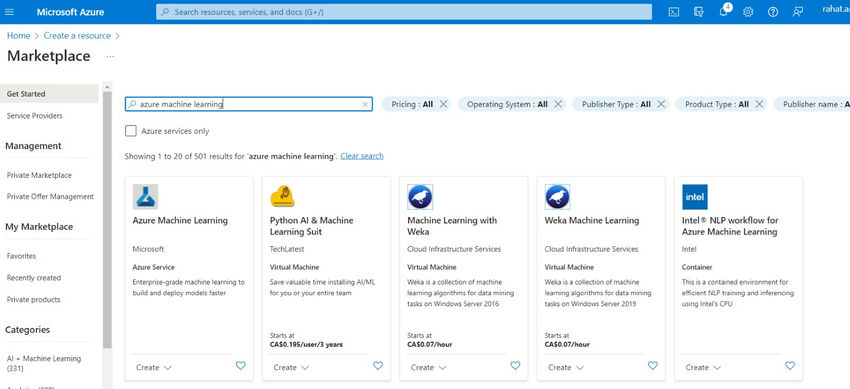The width and height of the screenshot is (850, 389).
Task: Click the sidebar scroll up arrow
Action: pyautogui.click(x=107, y=87)
